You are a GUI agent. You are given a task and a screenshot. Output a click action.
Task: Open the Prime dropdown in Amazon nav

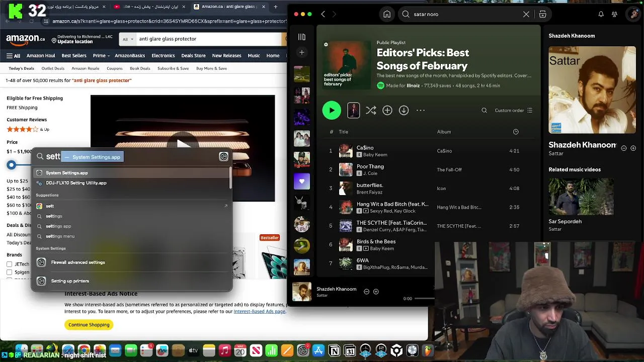(101, 56)
